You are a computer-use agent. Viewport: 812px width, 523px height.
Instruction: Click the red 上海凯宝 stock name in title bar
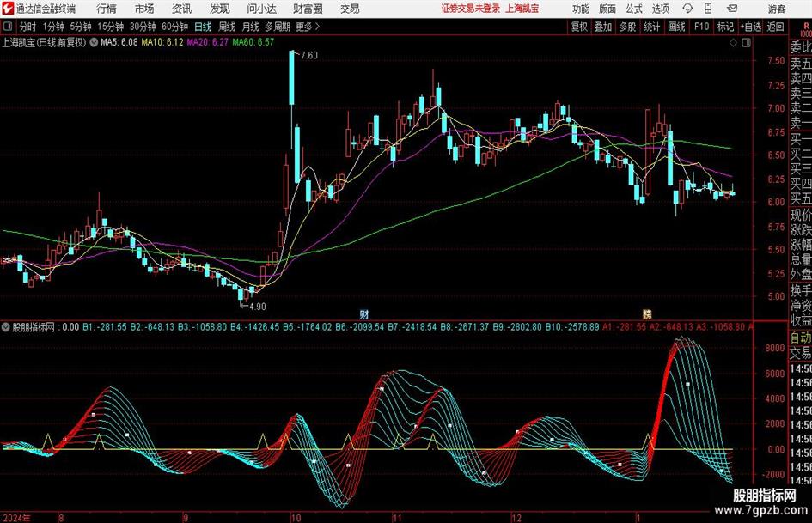pos(522,9)
